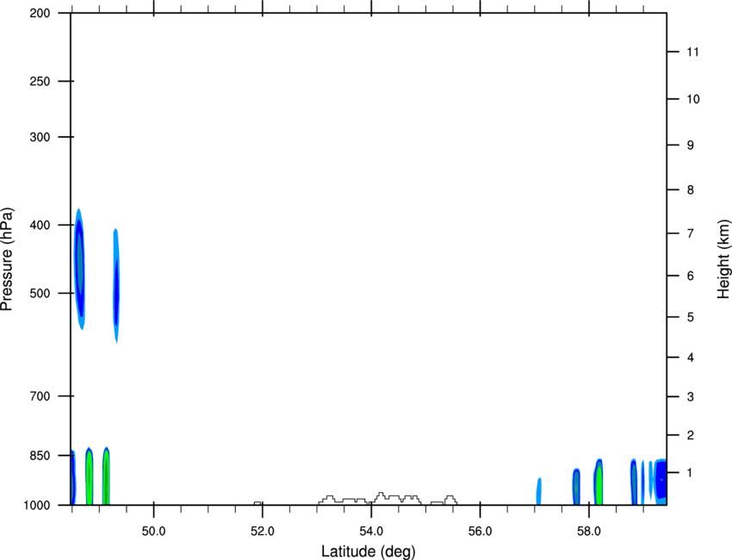Click the tall blue contour near 450 hPa
This screenshot has width=732, height=560.
click(x=80, y=269)
